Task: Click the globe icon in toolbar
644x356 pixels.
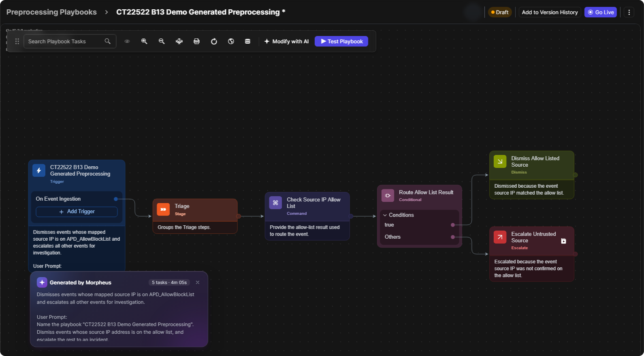Action: coord(231,41)
